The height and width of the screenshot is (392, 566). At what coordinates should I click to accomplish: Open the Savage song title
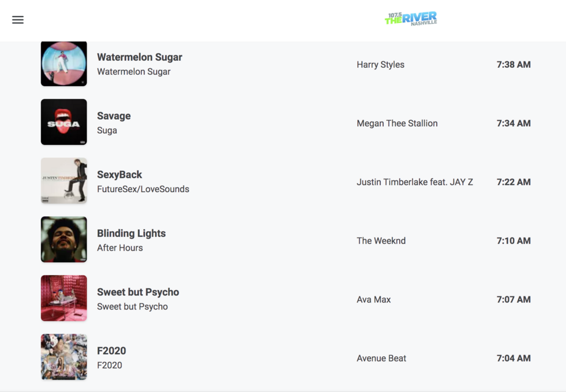(114, 116)
